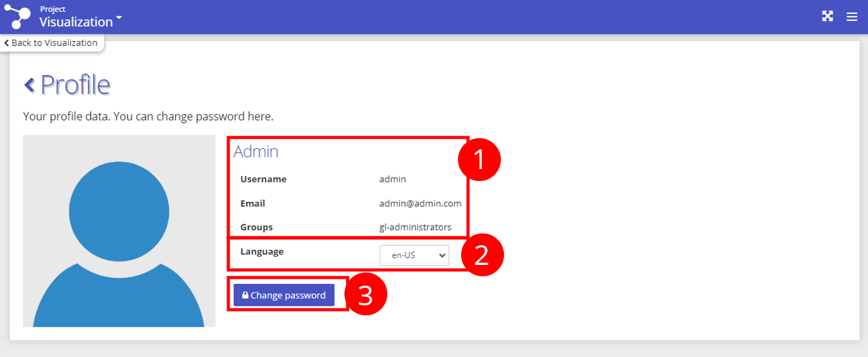Go back via Back to Visualization link

51,43
